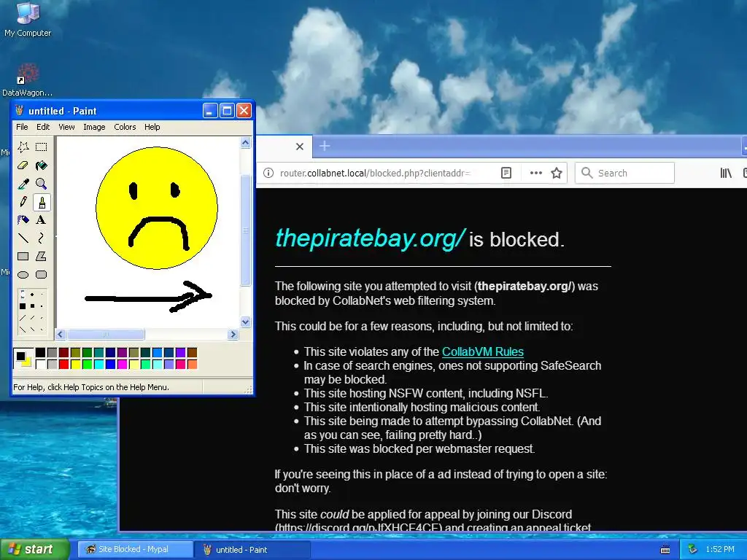747x560 pixels.
Task: Select the Text tool (letter A)
Action: (42, 220)
